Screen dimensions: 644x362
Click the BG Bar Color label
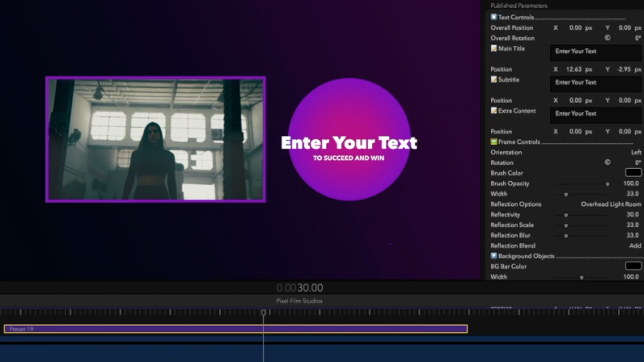509,266
